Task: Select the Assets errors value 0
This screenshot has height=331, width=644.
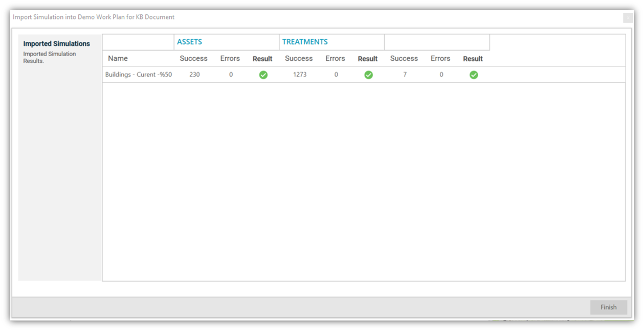Action: [231, 75]
